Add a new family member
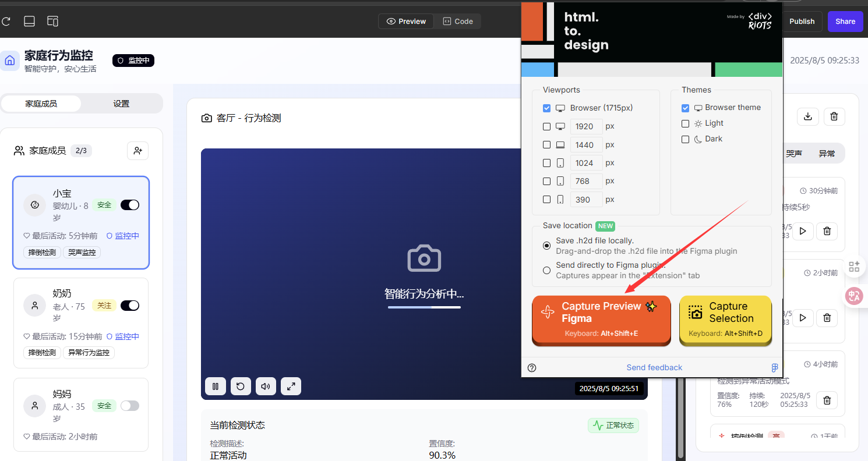This screenshot has width=868, height=461. point(137,150)
